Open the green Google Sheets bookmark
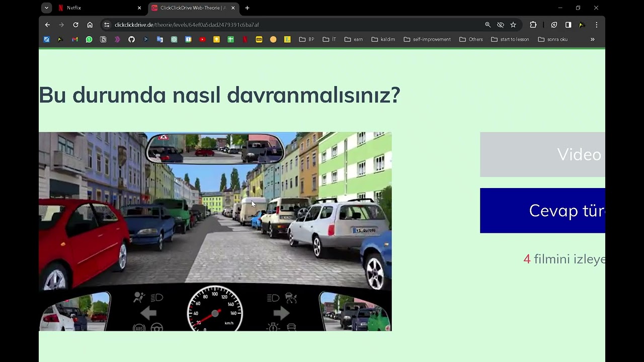Viewport: 644px width, 362px height. [230, 39]
